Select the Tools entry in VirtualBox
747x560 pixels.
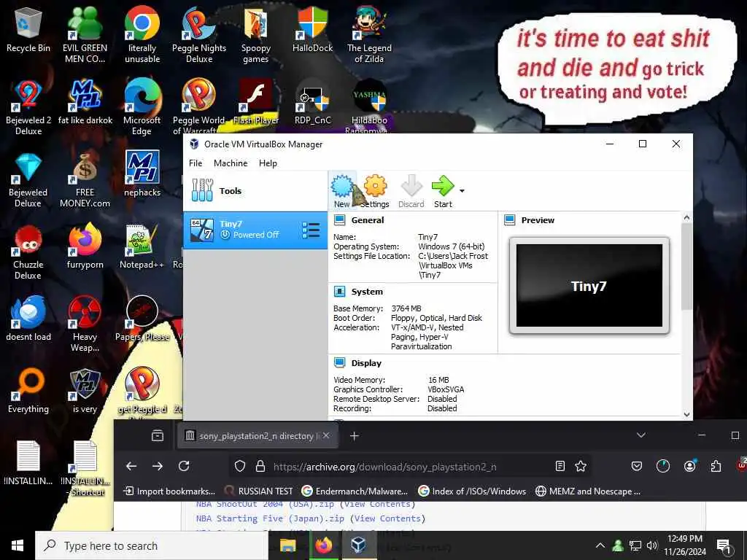(255, 191)
